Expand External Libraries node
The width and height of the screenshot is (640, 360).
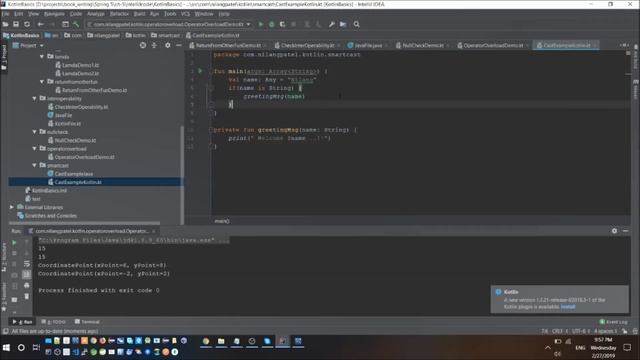coord(12,207)
